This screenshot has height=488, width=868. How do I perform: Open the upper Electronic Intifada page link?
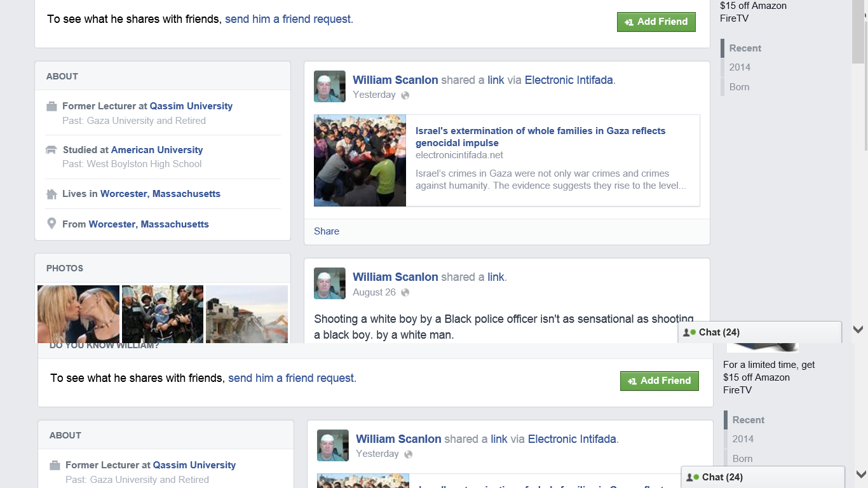(x=569, y=80)
